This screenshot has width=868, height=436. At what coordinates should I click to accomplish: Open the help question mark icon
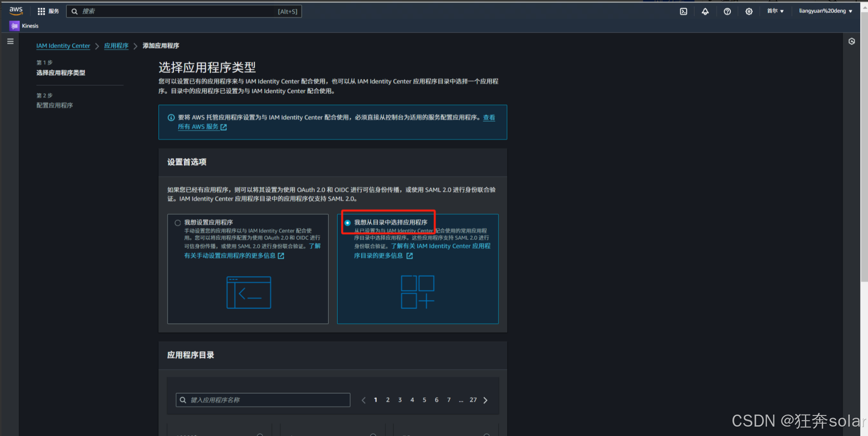tap(727, 12)
